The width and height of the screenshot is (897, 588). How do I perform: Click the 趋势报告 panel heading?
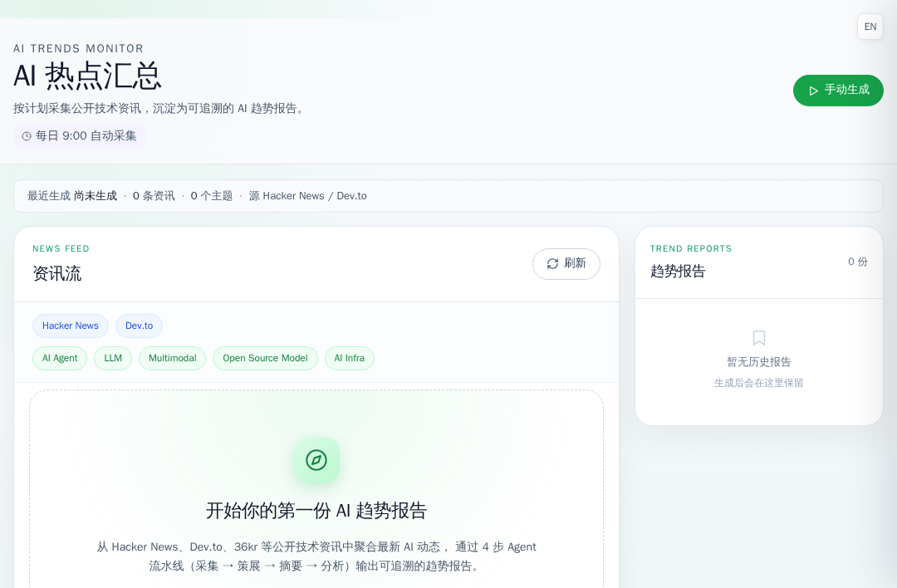coord(678,271)
